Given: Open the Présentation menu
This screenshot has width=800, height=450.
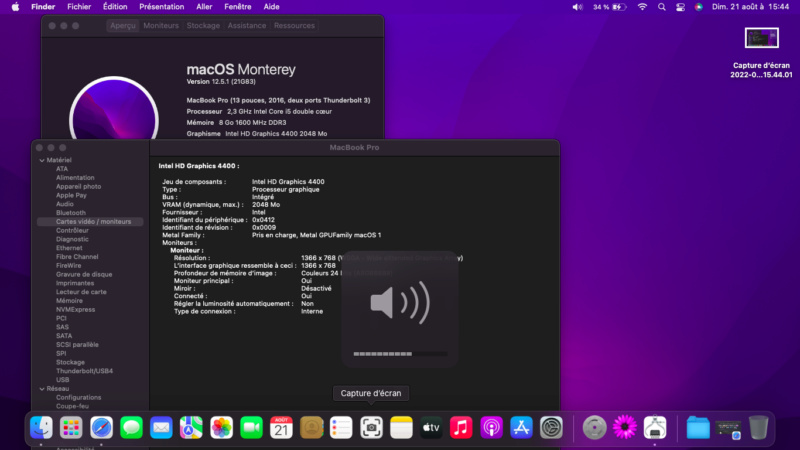Looking at the screenshot, I should pyautogui.click(x=162, y=7).
